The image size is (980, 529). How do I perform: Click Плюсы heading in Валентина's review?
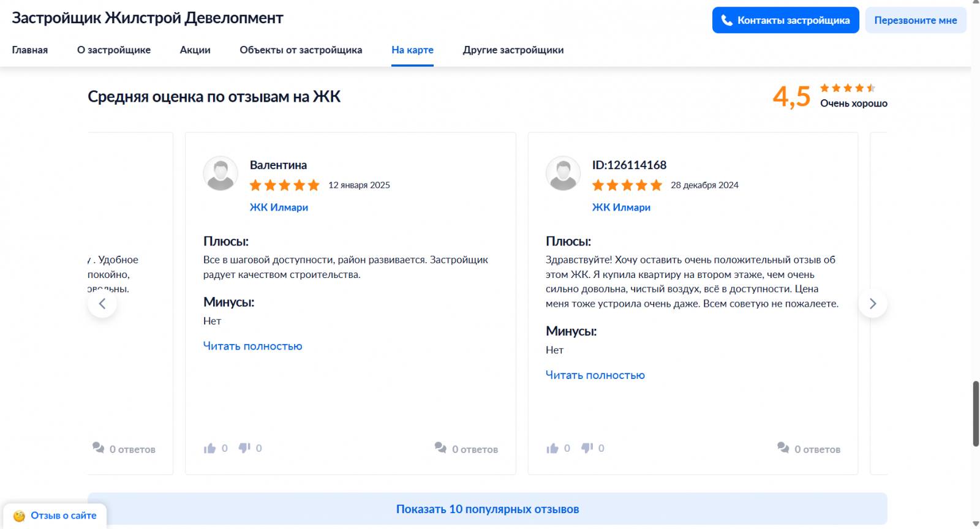click(226, 241)
